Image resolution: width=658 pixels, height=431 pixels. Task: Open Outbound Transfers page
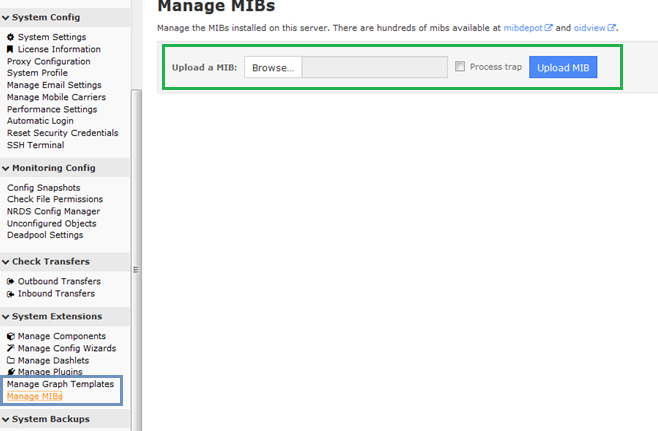click(x=59, y=281)
